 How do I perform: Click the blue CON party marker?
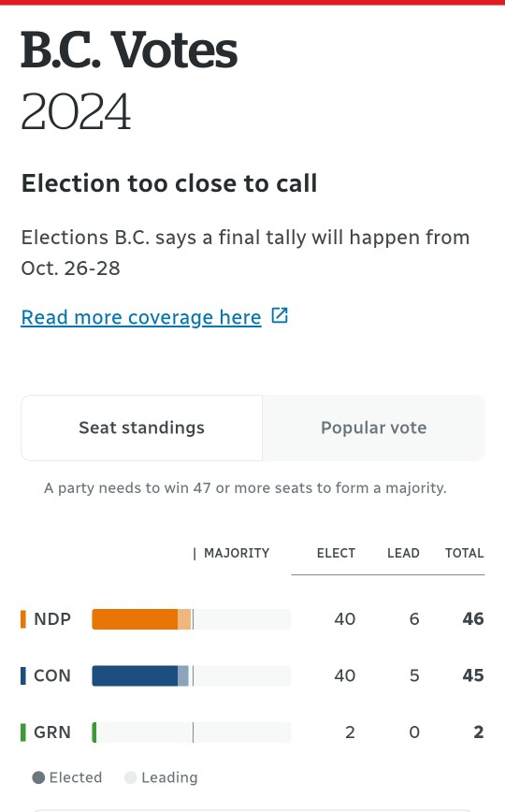(x=22, y=675)
